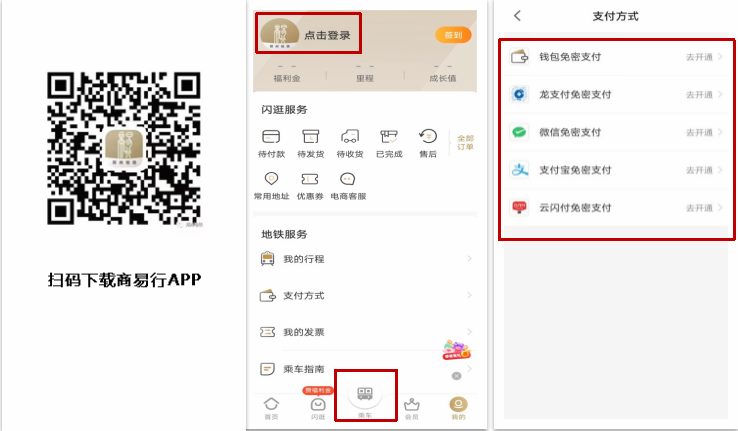View 全部订单 all orders
The height and width of the screenshot is (431, 738).
(465, 143)
